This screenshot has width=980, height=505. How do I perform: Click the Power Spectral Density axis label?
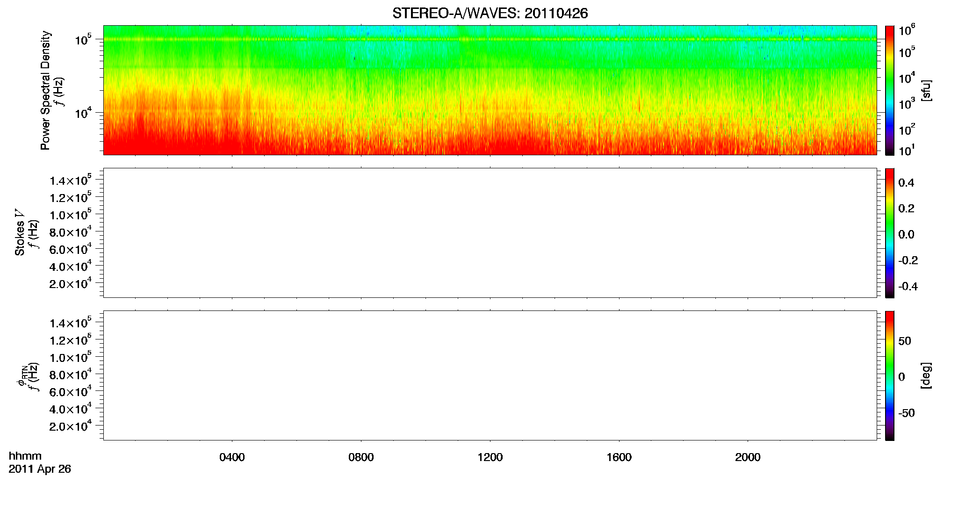click(x=45, y=90)
